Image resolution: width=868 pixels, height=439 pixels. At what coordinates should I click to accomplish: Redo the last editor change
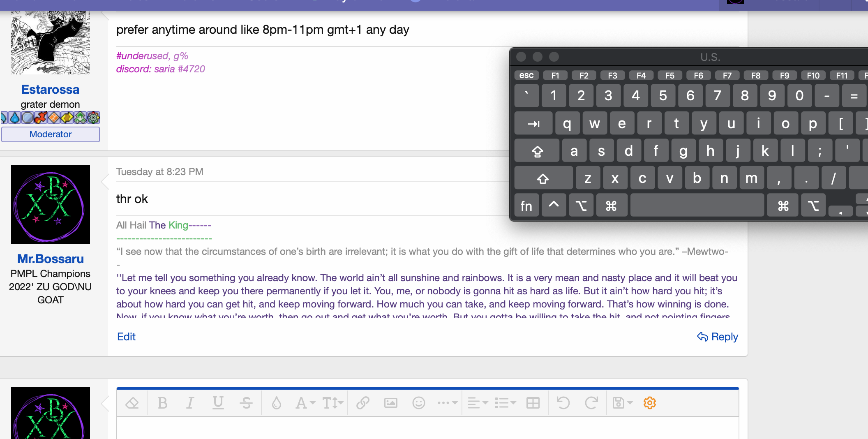(x=592, y=403)
